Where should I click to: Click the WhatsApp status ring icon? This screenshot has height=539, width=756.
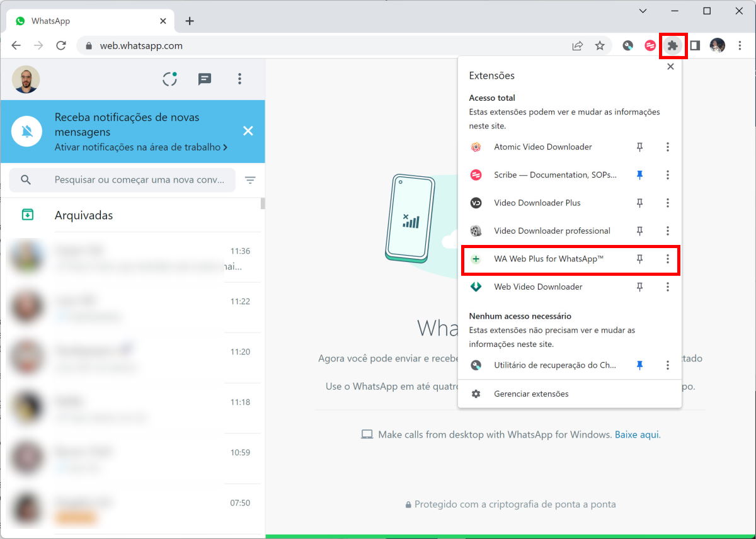pyautogui.click(x=169, y=79)
